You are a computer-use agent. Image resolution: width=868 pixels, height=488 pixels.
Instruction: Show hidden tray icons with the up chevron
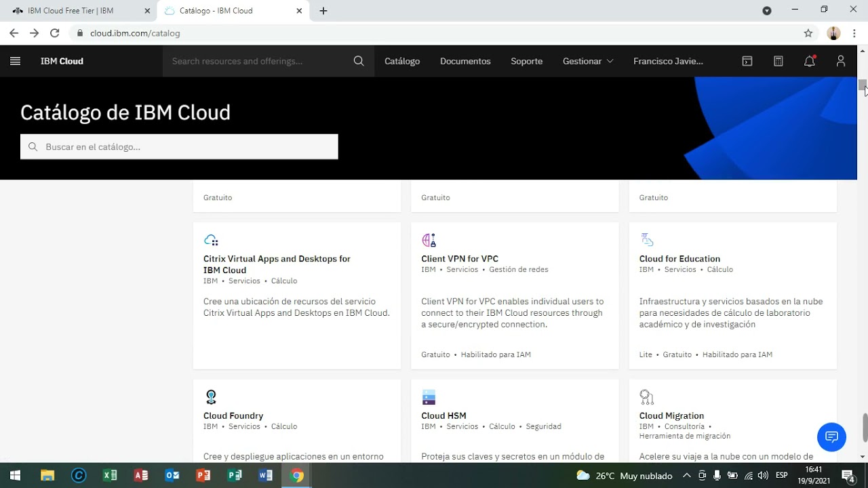click(686, 475)
